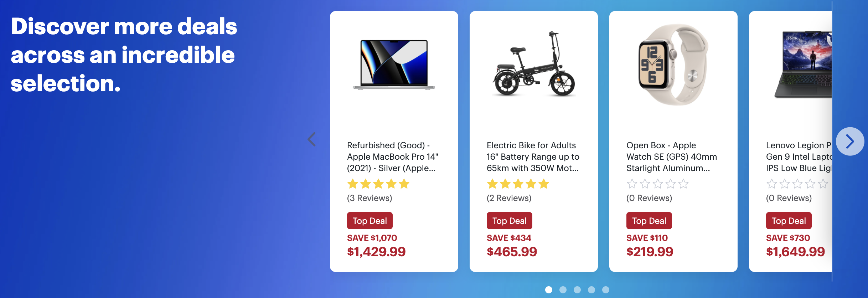
Task: Select the last carousel page dot
Action: [x=606, y=290]
